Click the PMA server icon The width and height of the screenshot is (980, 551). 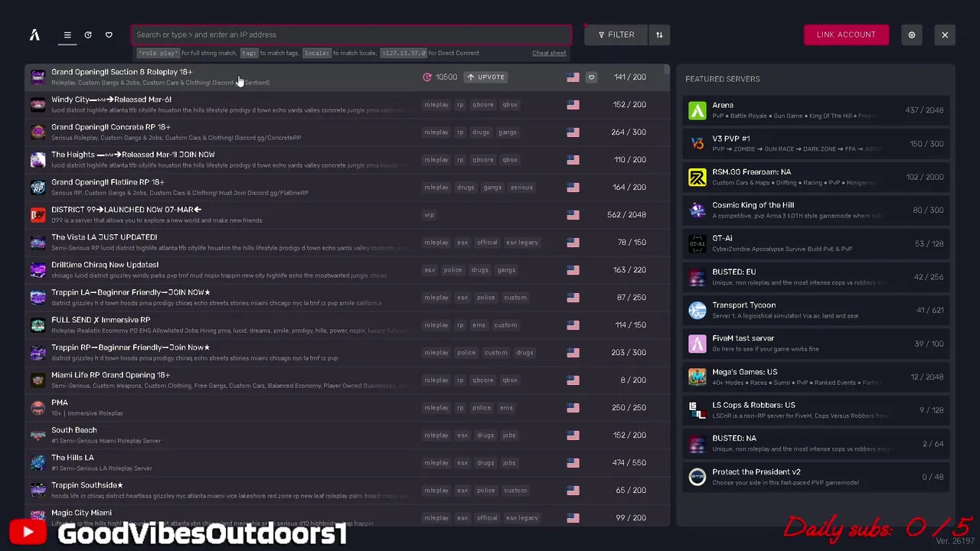tap(38, 407)
